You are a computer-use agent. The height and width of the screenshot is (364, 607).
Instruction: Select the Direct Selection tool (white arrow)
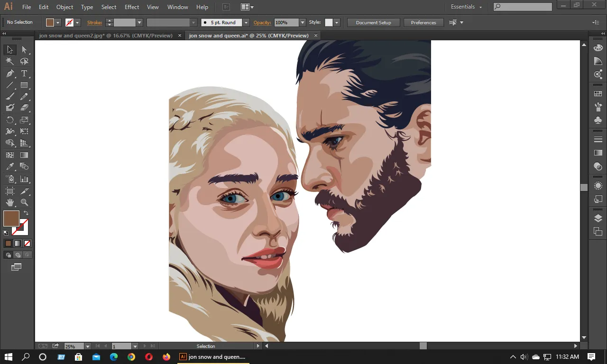coord(24,50)
